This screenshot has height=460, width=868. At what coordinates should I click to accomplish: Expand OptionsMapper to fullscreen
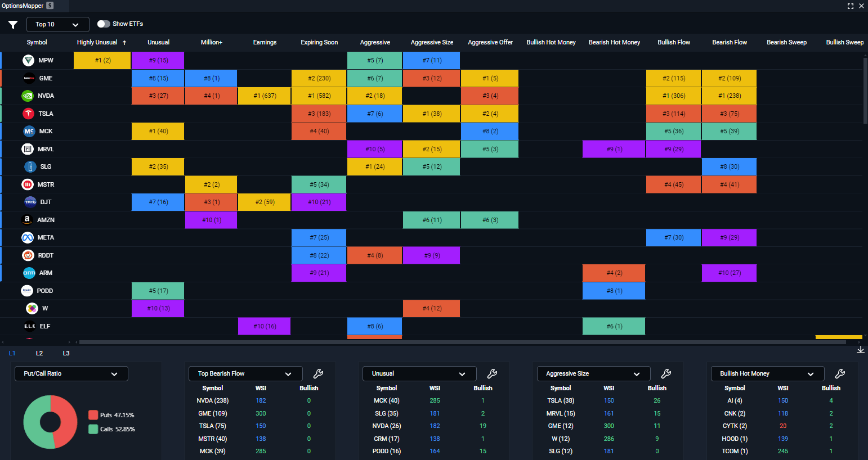pyautogui.click(x=851, y=6)
